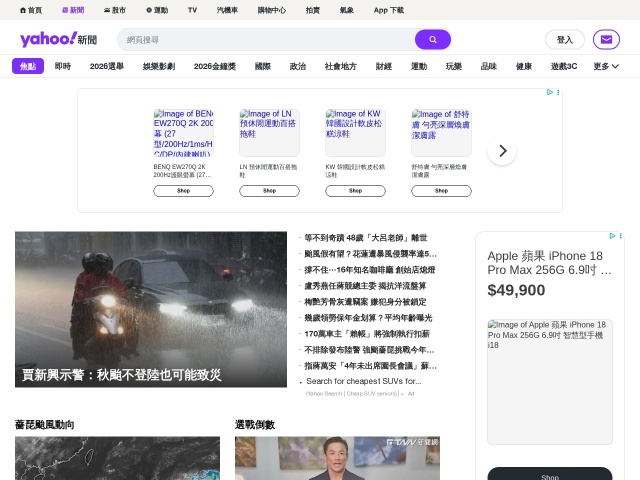Open 舒特膚 product image

coord(441,133)
